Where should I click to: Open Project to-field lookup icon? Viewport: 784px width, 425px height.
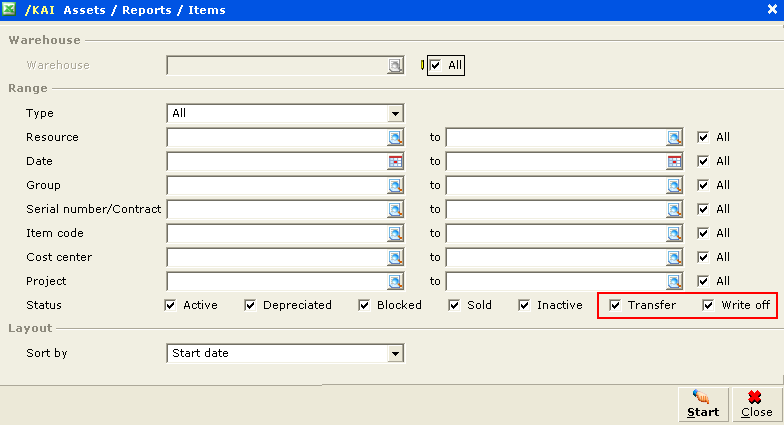coord(674,282)
